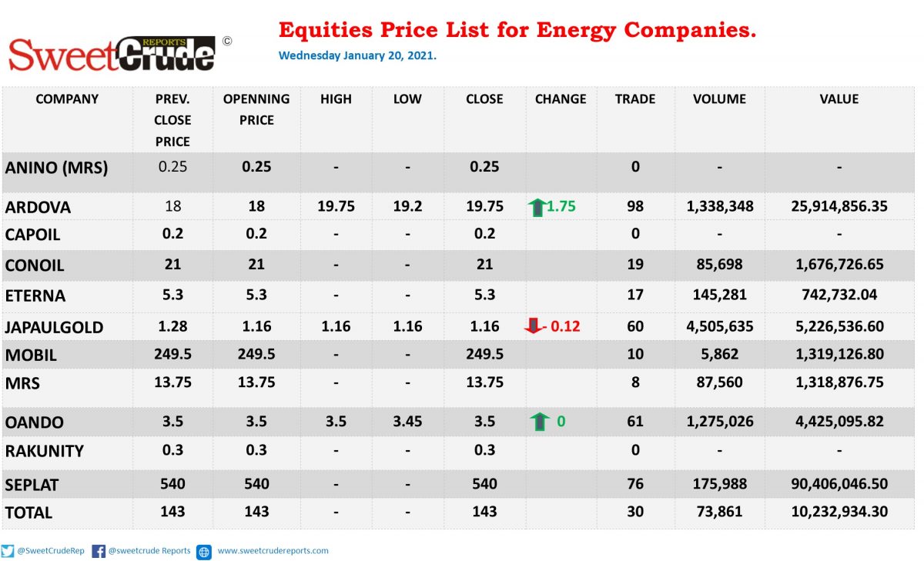Select the COMPANY column header
Screen dimensions: 924x561
pyautogui.click(x=67, y=99)
